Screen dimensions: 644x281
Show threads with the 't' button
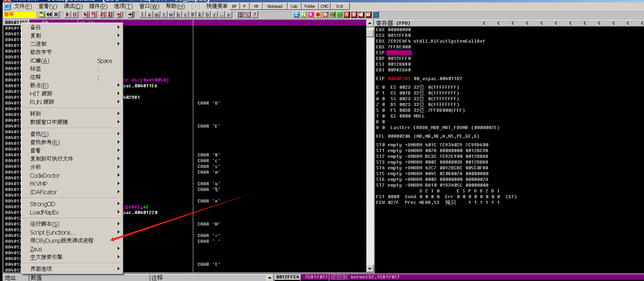(164, 14)
